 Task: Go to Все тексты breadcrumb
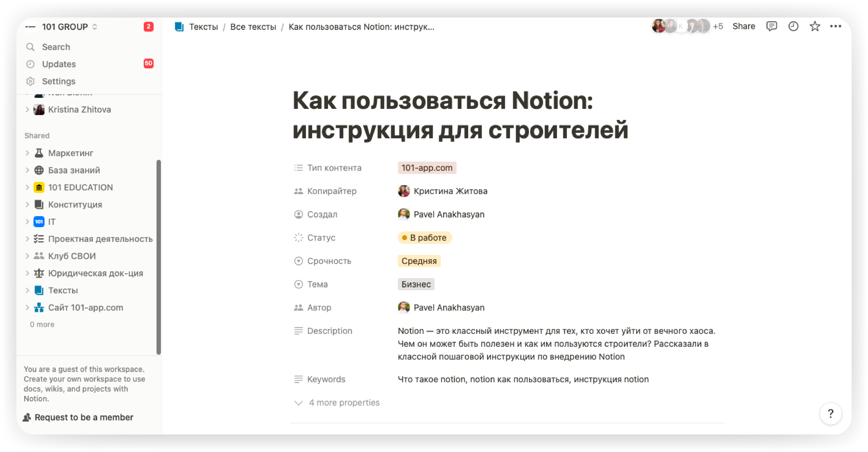(x=253, y=27)
